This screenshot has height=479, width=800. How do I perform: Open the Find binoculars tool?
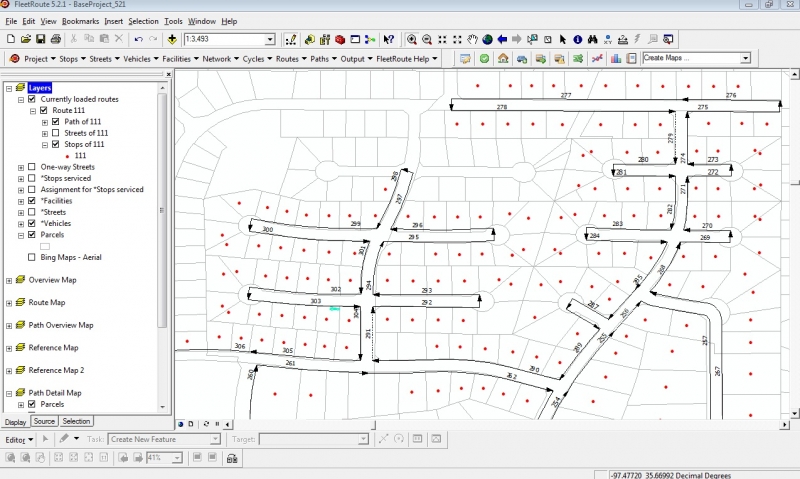pos(592,39)
